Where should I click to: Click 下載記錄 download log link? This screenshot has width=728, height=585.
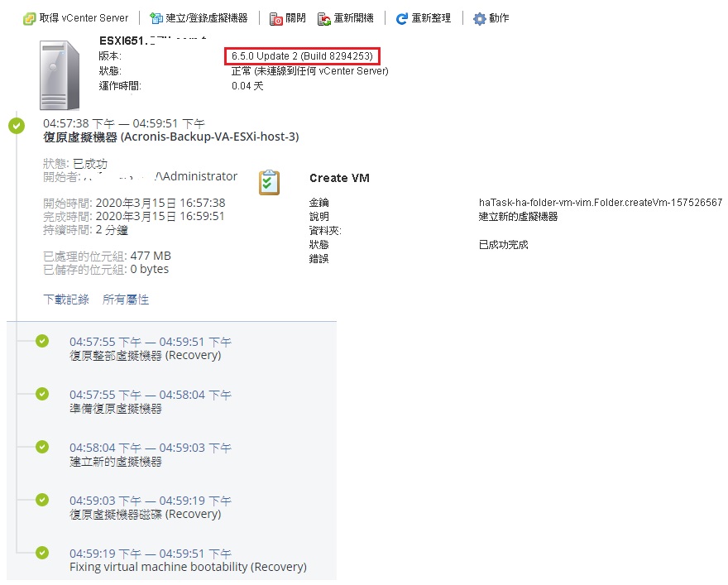(66, 300)
